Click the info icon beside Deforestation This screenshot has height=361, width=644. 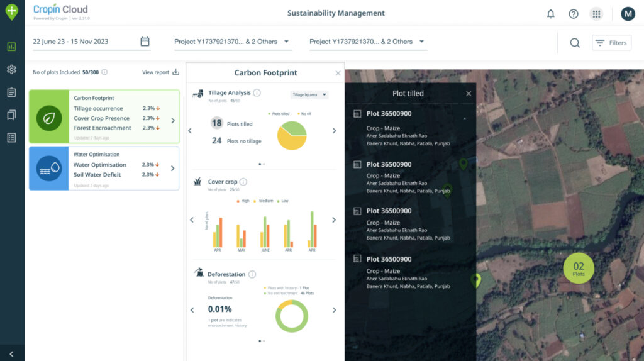[252, 274]
